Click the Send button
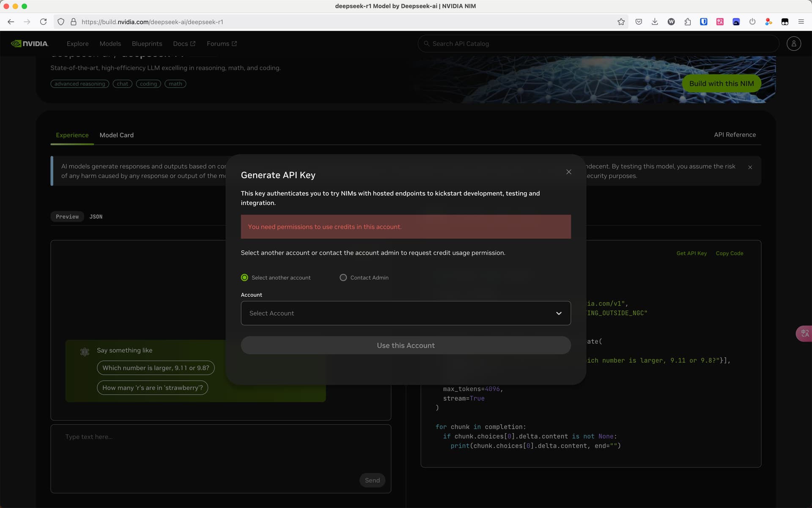 click(x=372, y=480)
